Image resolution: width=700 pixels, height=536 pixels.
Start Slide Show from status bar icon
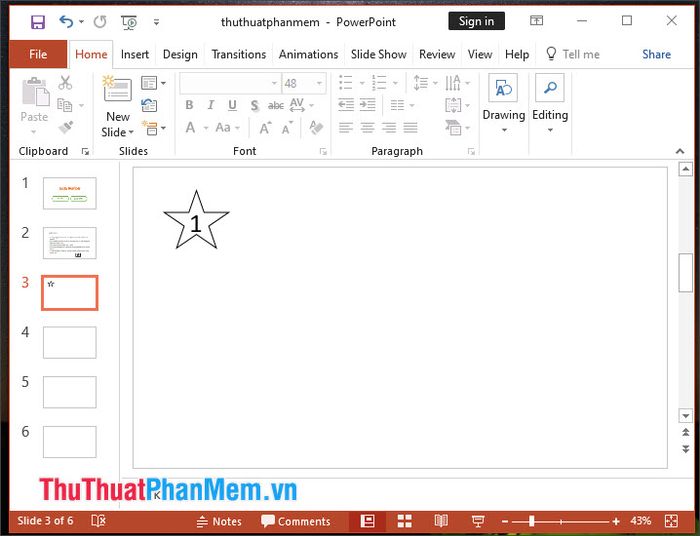pos(478,521)
